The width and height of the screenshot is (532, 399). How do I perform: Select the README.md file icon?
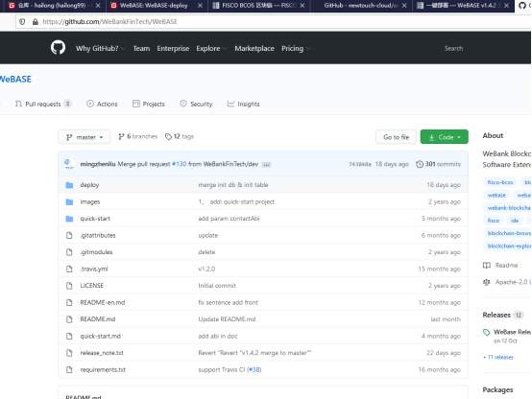click(69, 319)
